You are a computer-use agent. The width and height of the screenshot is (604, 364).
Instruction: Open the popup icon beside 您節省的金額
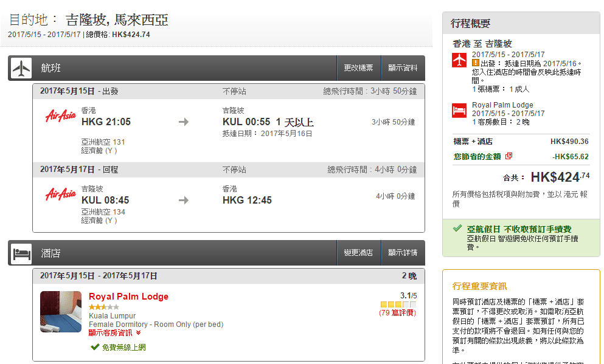(509, 156)
